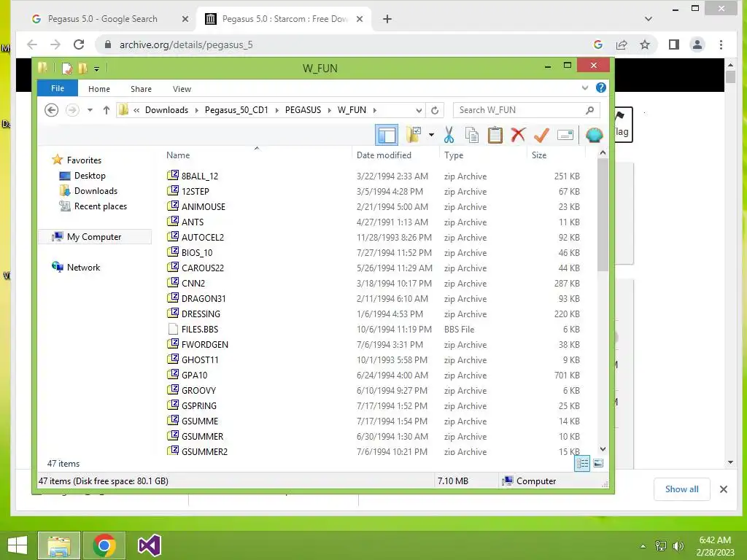
Task: Select the GROOVY zip file
Action: point(198,391)
